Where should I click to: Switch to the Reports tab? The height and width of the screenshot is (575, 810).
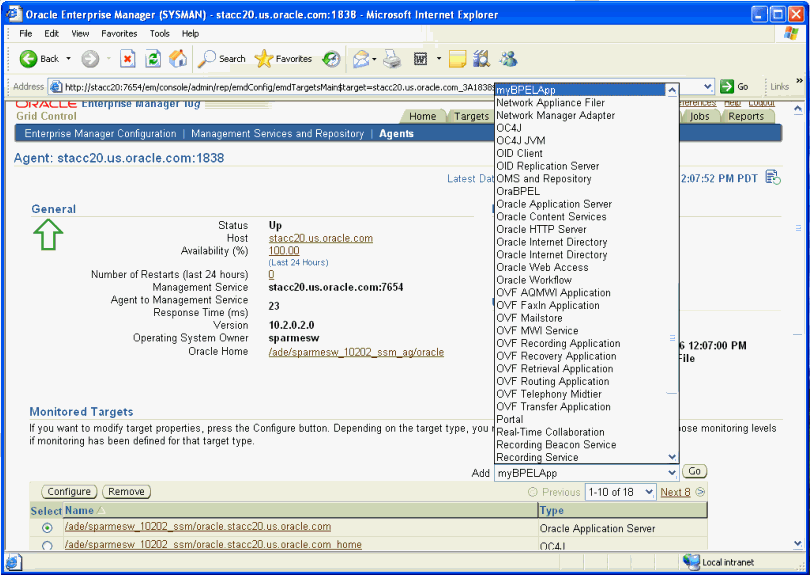pos(745,116)
